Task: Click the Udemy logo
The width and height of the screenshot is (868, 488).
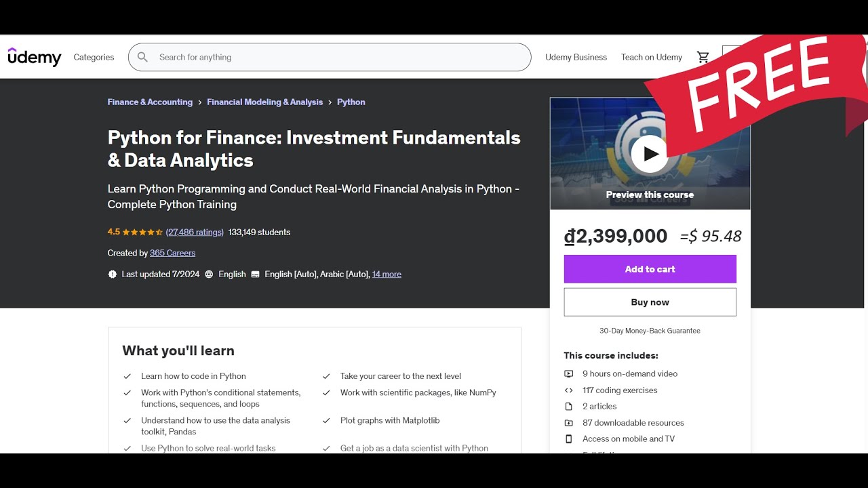Action: (x=35, y=57)
